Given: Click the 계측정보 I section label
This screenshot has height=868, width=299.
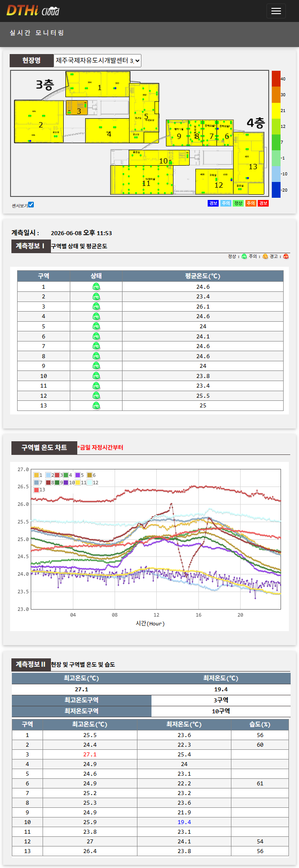Looking at the screenshot, I should [x=30, y=246].
